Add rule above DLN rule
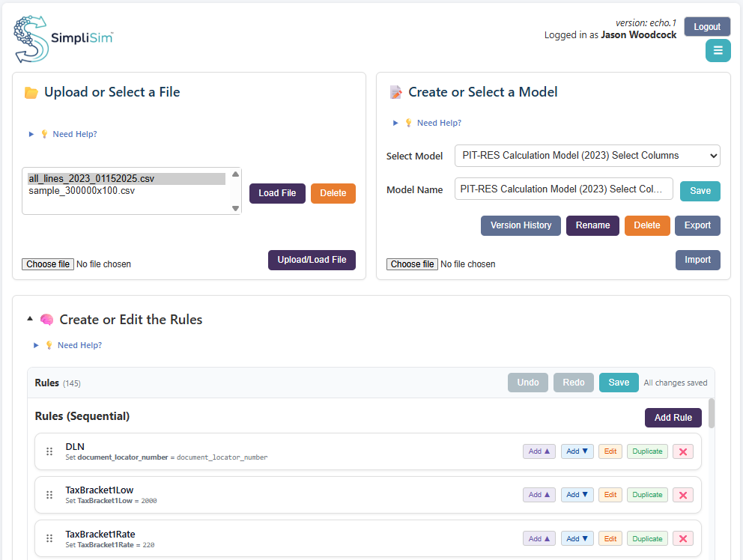 pos(539,451)
